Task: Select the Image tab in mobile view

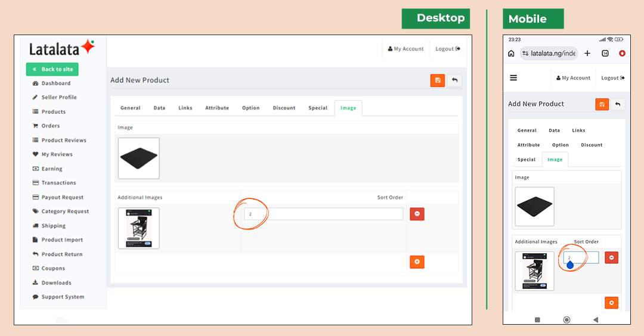Action: coord(555,160)
